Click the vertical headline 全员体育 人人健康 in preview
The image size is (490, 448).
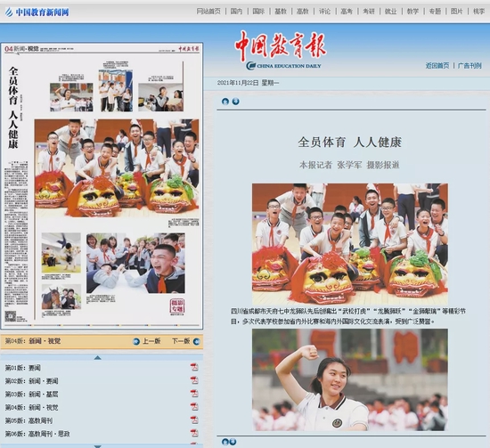13,107
